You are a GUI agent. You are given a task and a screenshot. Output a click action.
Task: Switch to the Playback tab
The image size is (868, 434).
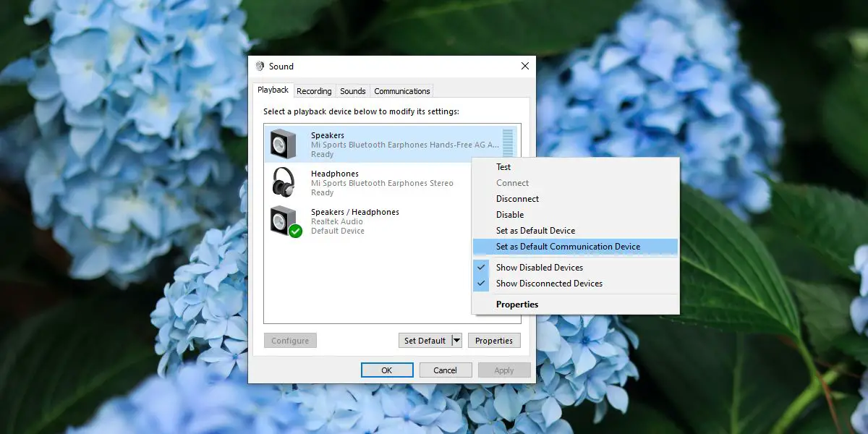(x=273, y=90)
